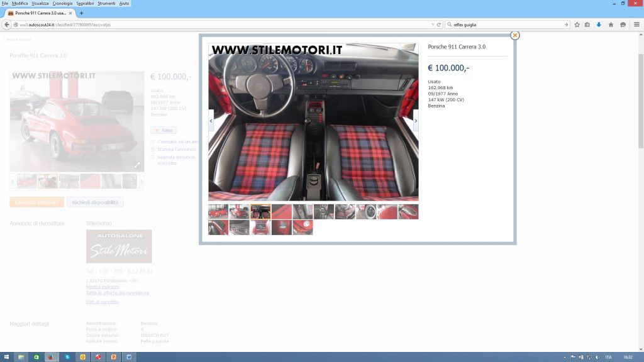The height and width of the screenshot is (362, 644).
Task: Click Stampa l'annuncio link
Action: (177, 150)
